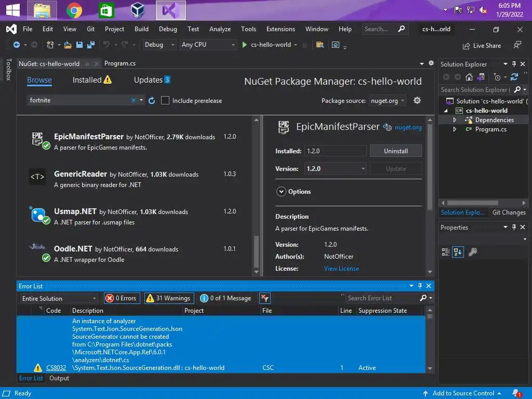Viewport: 532px width, 399px height.
Task: Open the Extensions menu
Action: [281, 29]
